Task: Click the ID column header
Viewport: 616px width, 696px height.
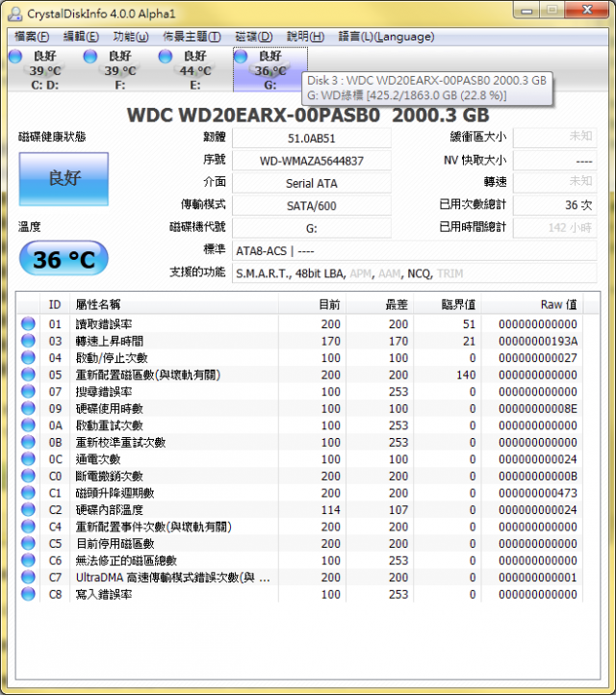Action: [x=55, y=304]
